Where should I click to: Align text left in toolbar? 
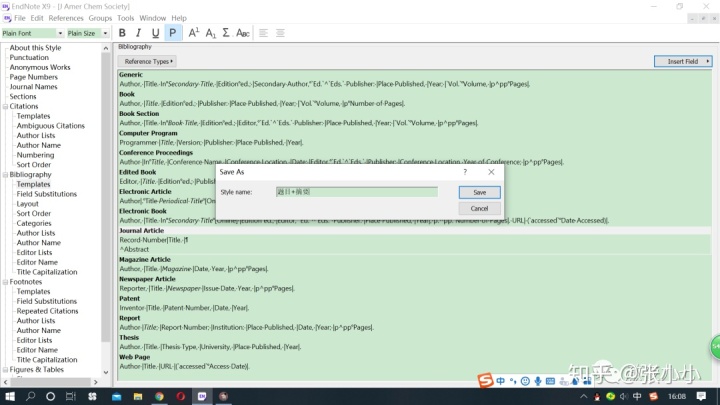[x=263, y=33]
